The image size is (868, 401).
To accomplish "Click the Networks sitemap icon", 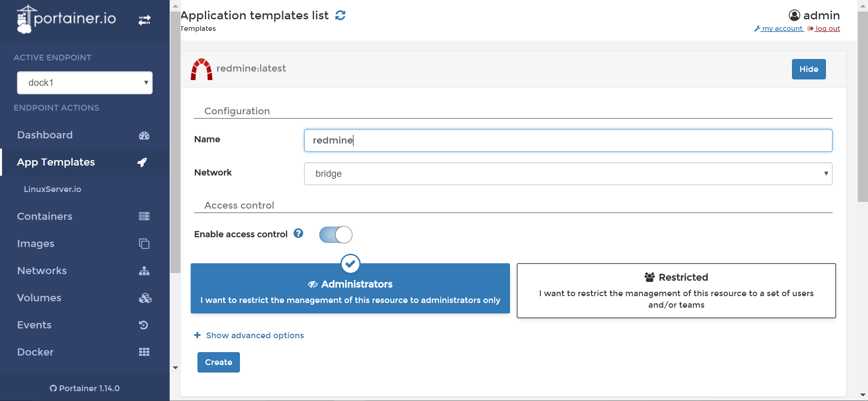I will (144, 271).
